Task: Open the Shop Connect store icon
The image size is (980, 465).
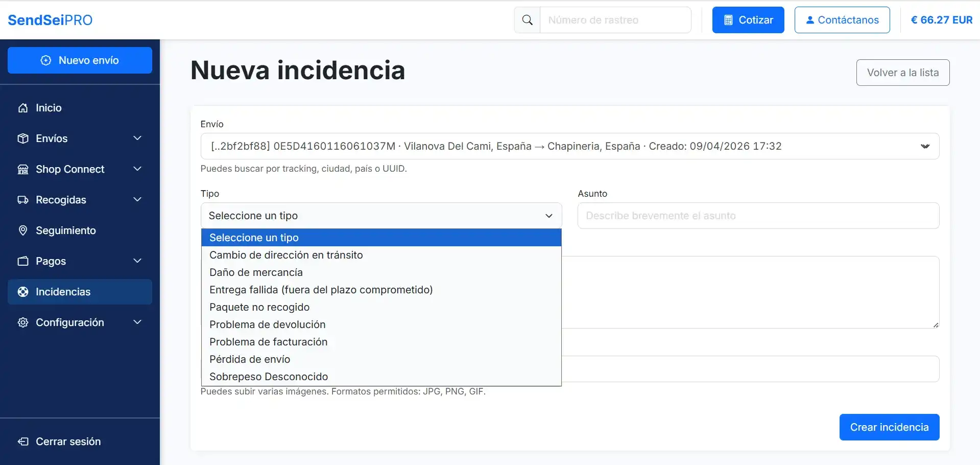Action: [x=23, y=169]
